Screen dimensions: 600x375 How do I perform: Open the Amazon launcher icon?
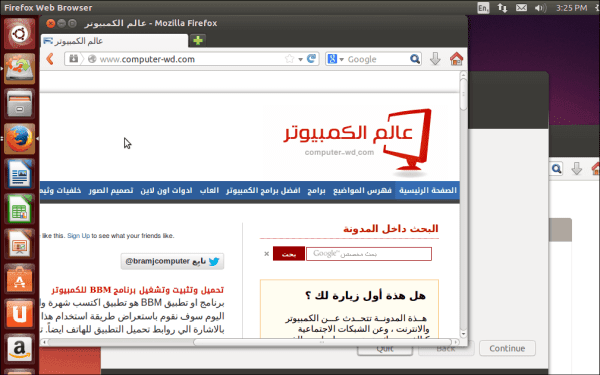coord(20,349)
